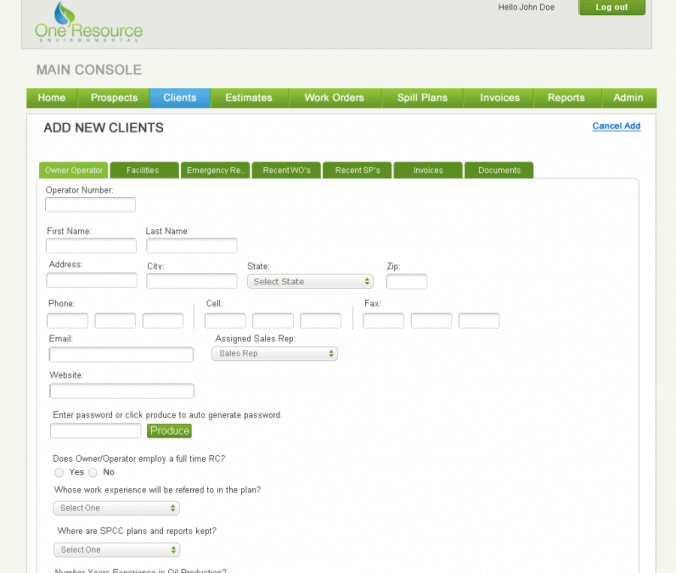Go to the Prospects menu
Viewport: 676px width, 573px height.
click(114, 98)
